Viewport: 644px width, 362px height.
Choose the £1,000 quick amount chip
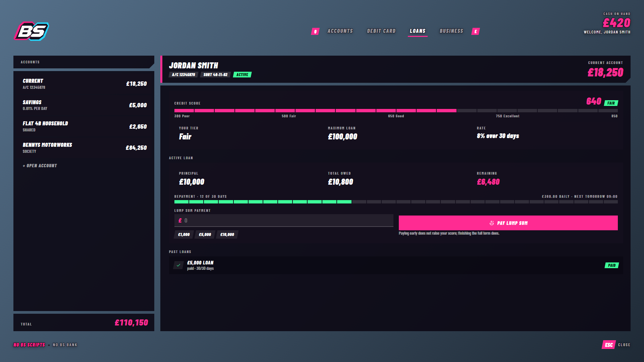(184, 235)
